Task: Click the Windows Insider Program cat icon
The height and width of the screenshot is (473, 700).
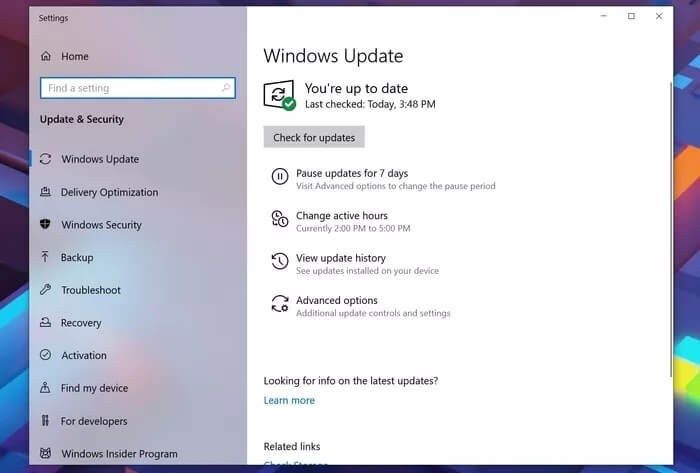Action: (46, 453)
